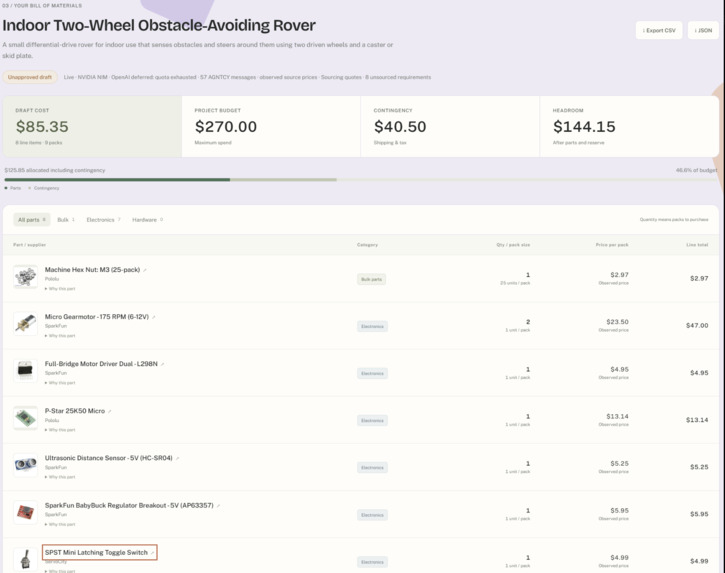
Task: Expand "Why this part" under Micro Gearmotor
Action: 60,336
